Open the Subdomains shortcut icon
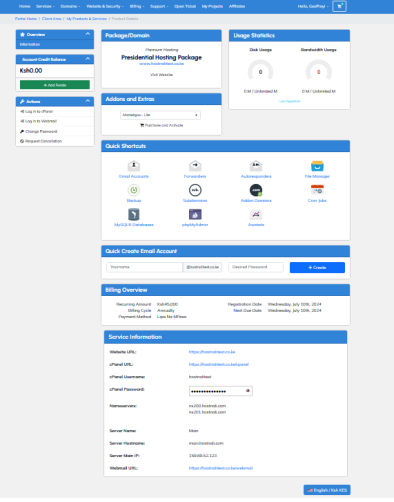 [x=195, y=190]
